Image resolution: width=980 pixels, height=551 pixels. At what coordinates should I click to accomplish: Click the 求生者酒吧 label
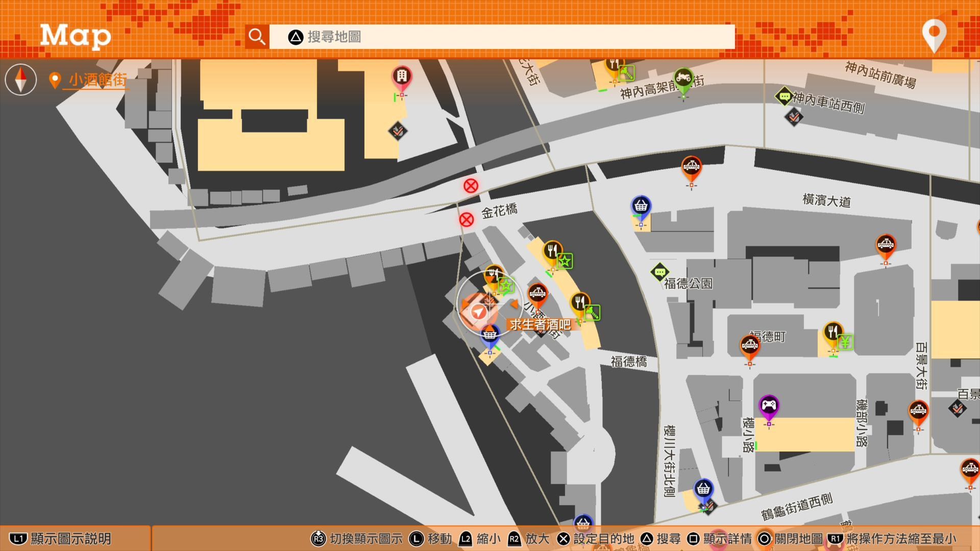pos(540,324)
